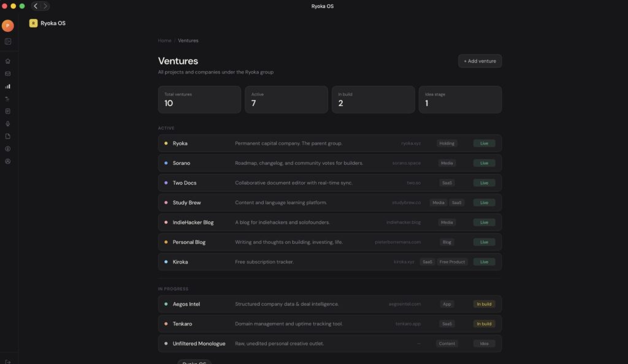The image size is (628, 364).
Task: Open the documents file sidebar icon
Action: pos(7,137)
